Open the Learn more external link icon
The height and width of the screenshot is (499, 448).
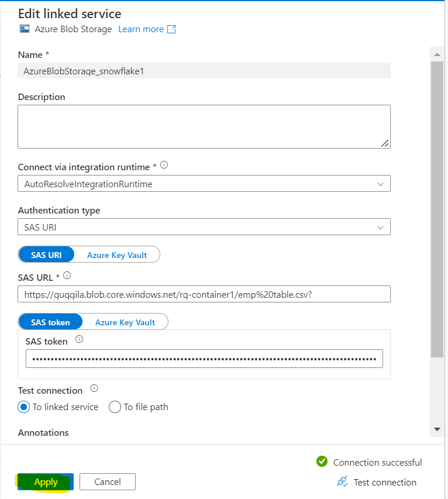[x=171, y=29]
